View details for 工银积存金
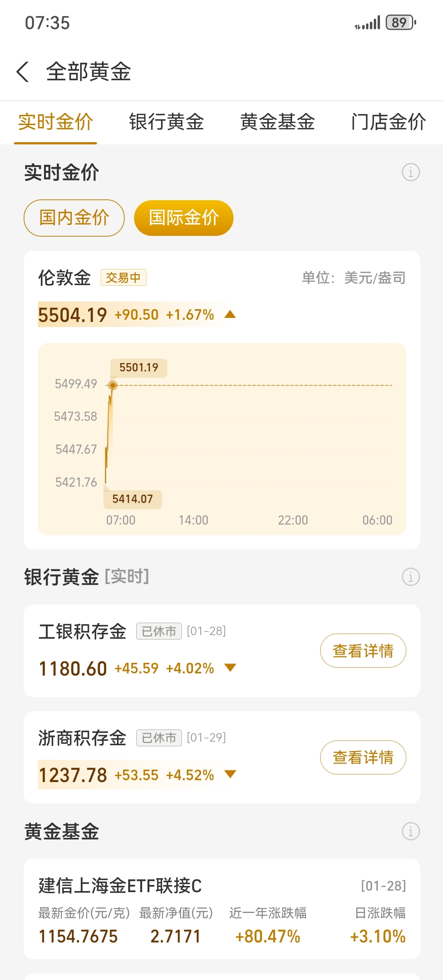Image resolution: width=443 pixels, height=980 pixels. 363,650
